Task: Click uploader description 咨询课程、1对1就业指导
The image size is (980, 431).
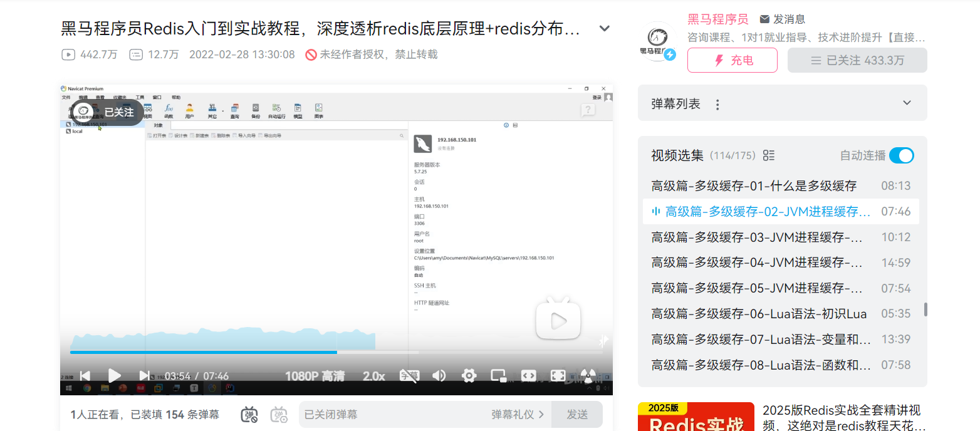Action: [x=806, y=38]
